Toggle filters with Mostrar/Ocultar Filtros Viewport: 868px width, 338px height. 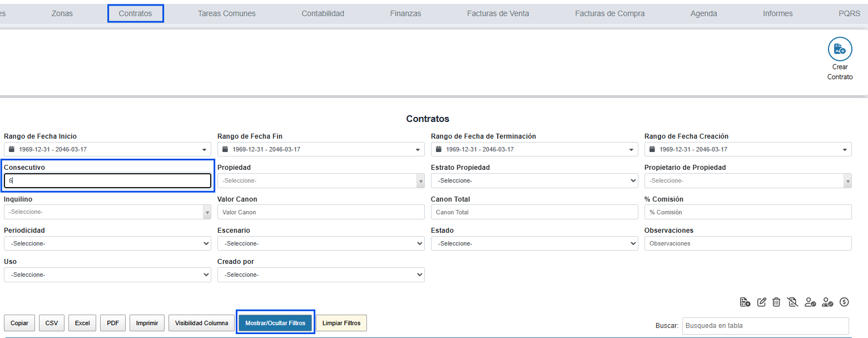click(275, 323)
